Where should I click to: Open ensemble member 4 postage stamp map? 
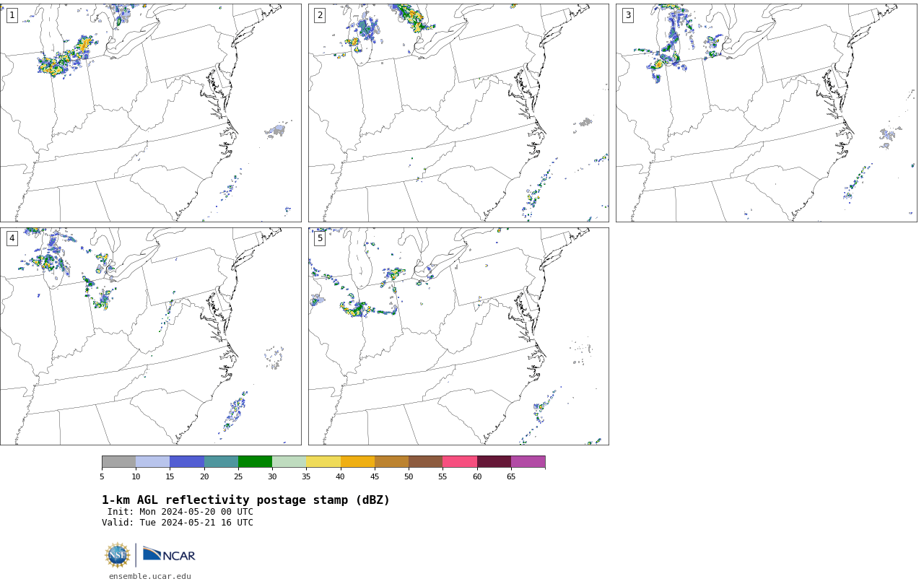[150, 336]
